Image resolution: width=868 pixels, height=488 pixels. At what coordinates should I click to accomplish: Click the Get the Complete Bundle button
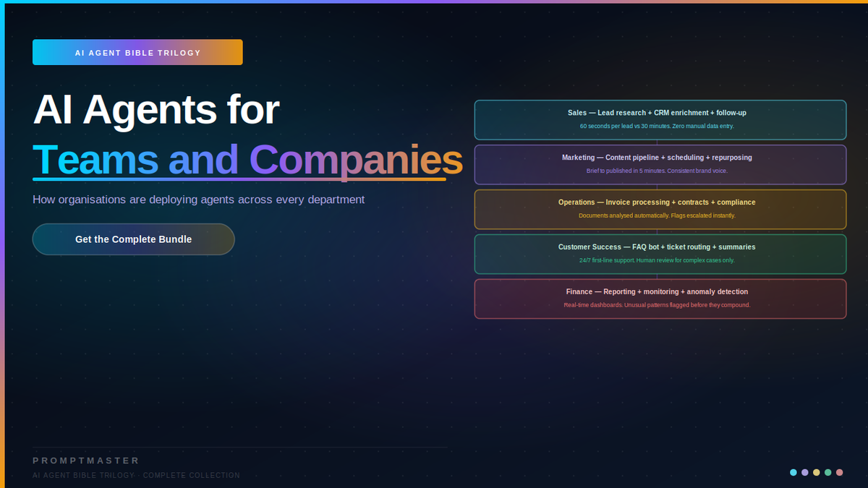point(134,239)
